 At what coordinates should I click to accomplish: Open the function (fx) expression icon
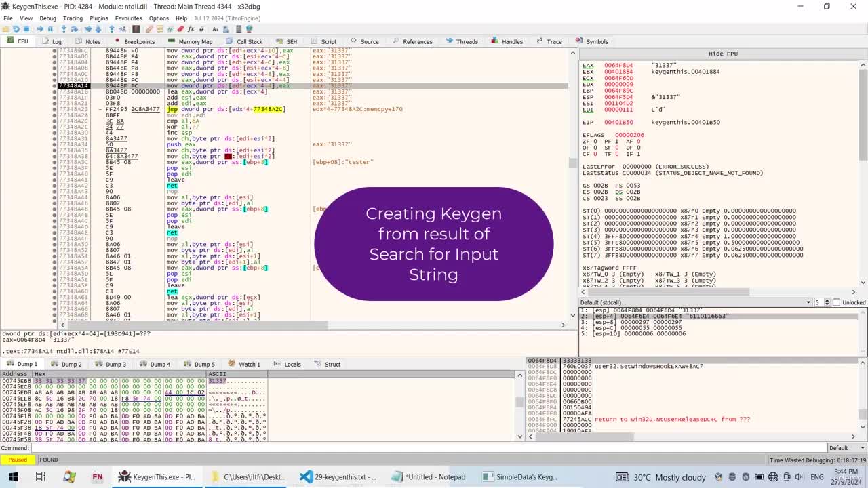tap(191, 29)
